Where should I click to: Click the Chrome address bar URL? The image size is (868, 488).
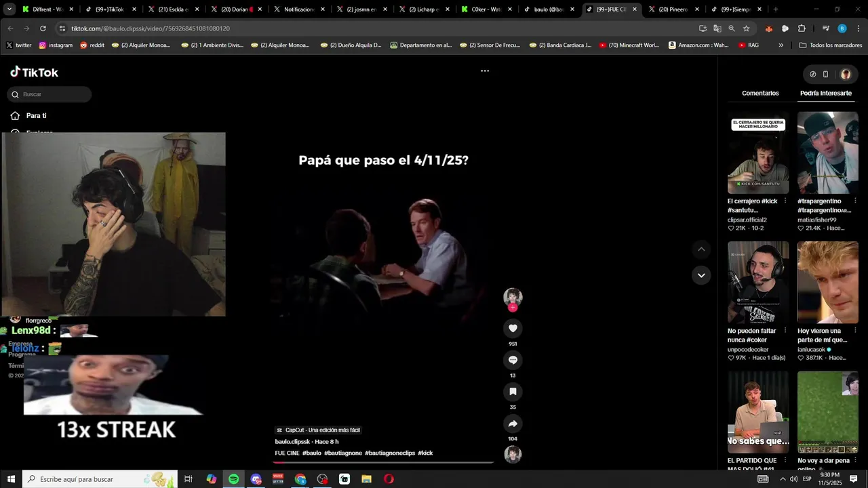pos(151,28)
